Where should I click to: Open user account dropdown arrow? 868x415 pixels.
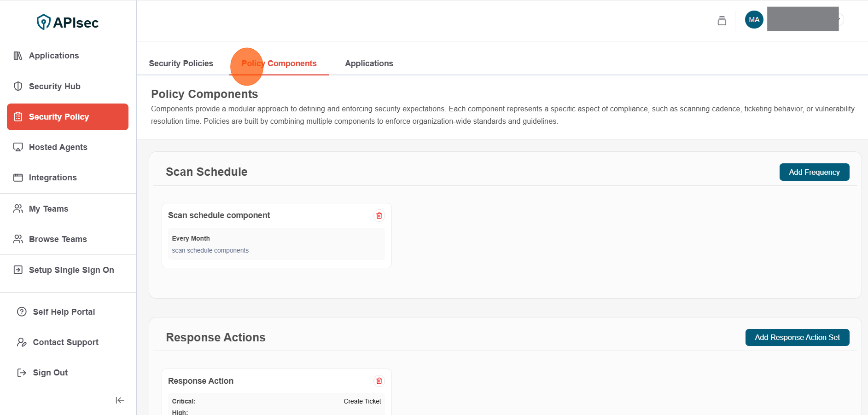tap(841, 20)
